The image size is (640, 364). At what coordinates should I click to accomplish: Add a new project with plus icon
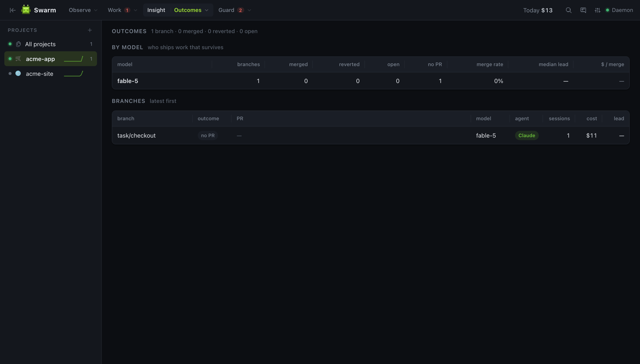[x=90, y=30]
